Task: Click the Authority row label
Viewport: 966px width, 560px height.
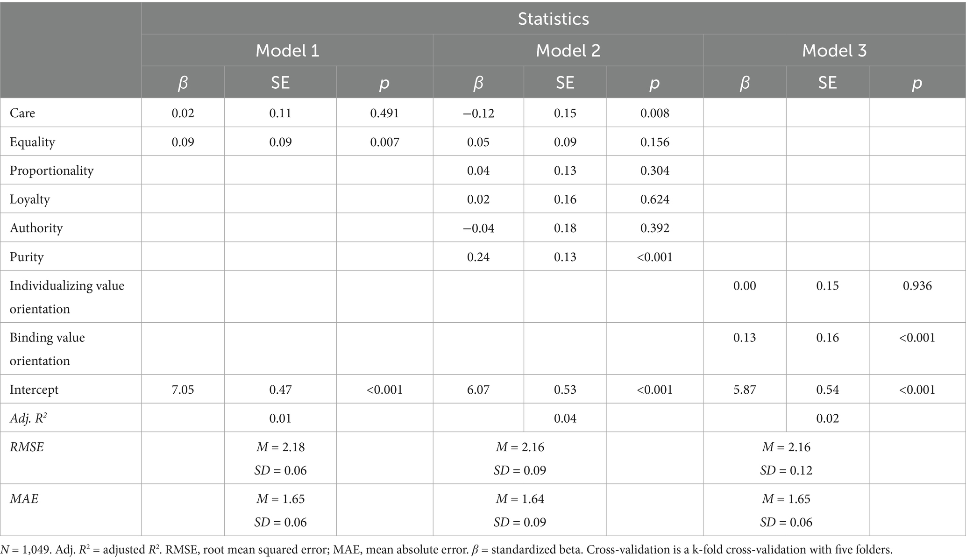Action: (x=36, y=228)
